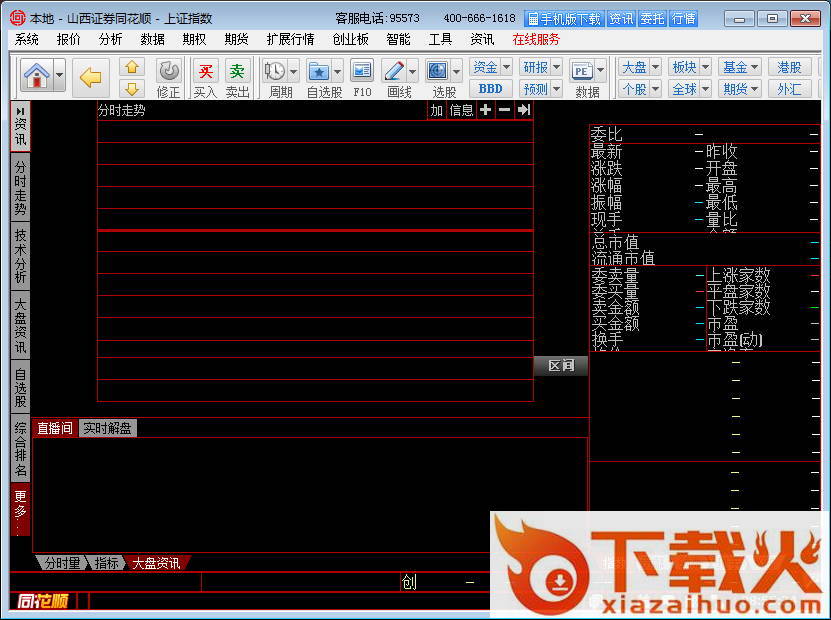This screenshot has width=831, height=620.
Task: Expand the 画线 dropdown arrow
Action: click(413, 71)
